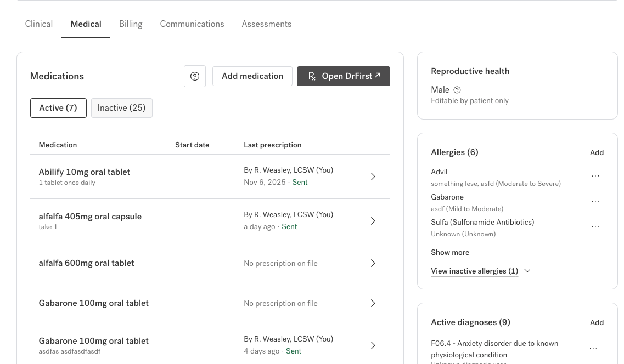Add a new active diagnosis

tap(597, 323)
